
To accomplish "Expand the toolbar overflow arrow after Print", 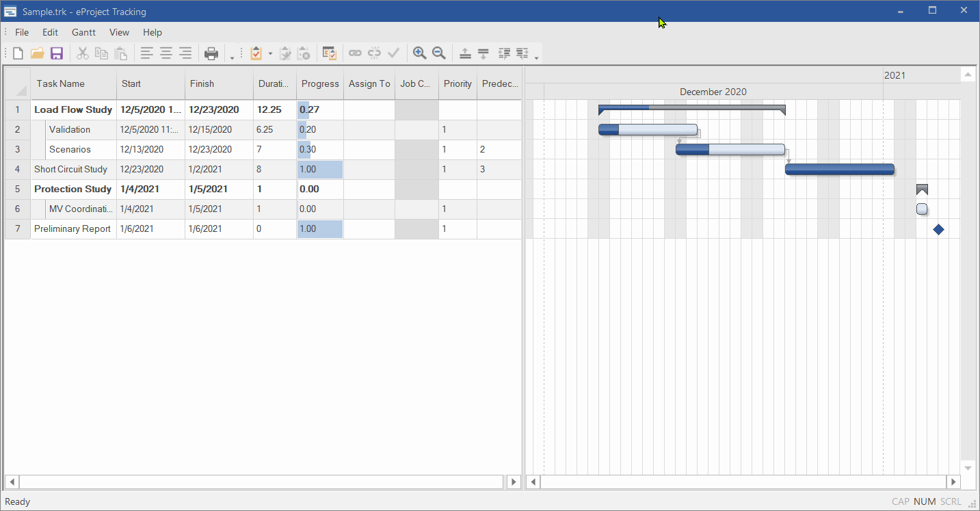I will point(232,57).
